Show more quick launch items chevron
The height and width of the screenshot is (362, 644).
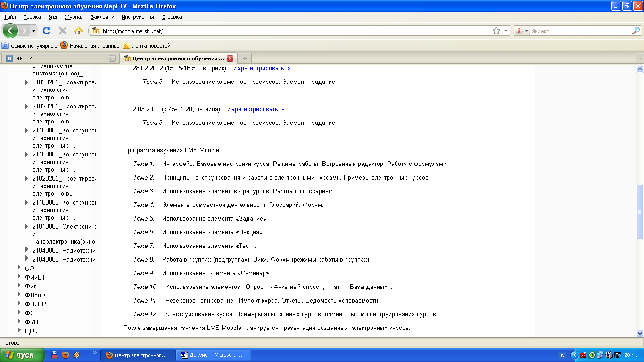pyautogui.click(x=95, y=352)
